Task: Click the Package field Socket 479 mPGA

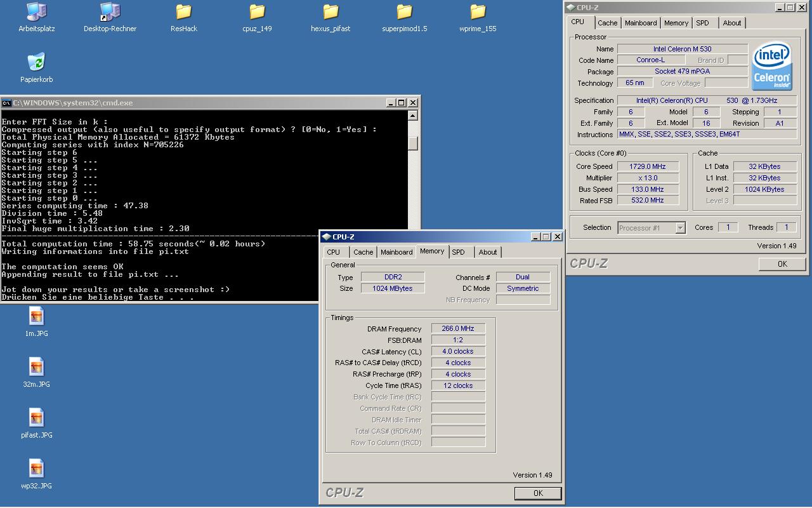Action: click(x=683, y=72)
